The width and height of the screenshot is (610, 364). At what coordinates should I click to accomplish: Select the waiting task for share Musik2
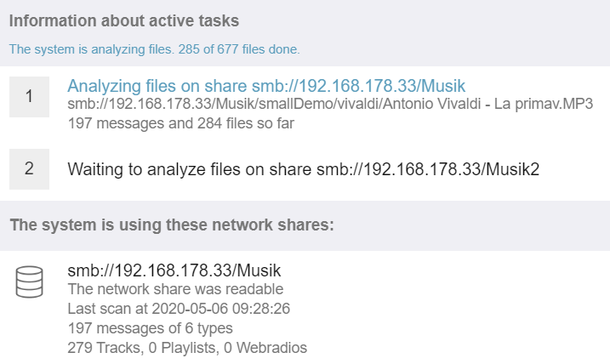tap(304, 169)
